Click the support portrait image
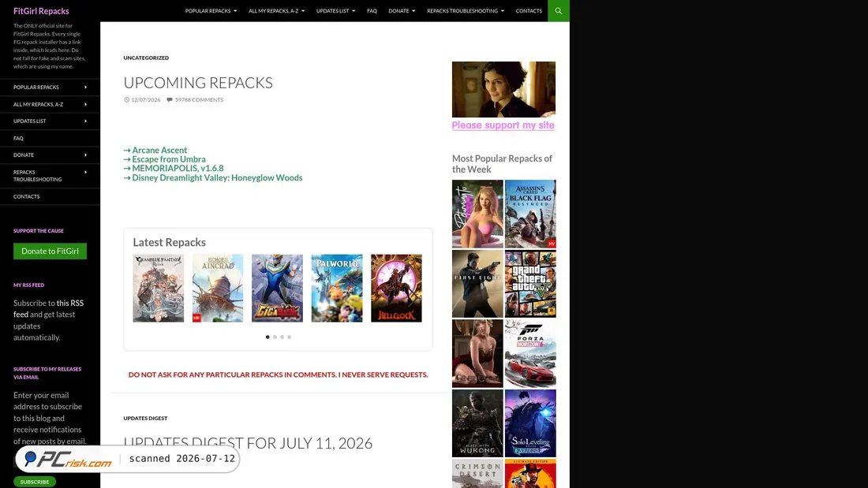The height and width of the screenshot is (488, 868). coord(503,89)
